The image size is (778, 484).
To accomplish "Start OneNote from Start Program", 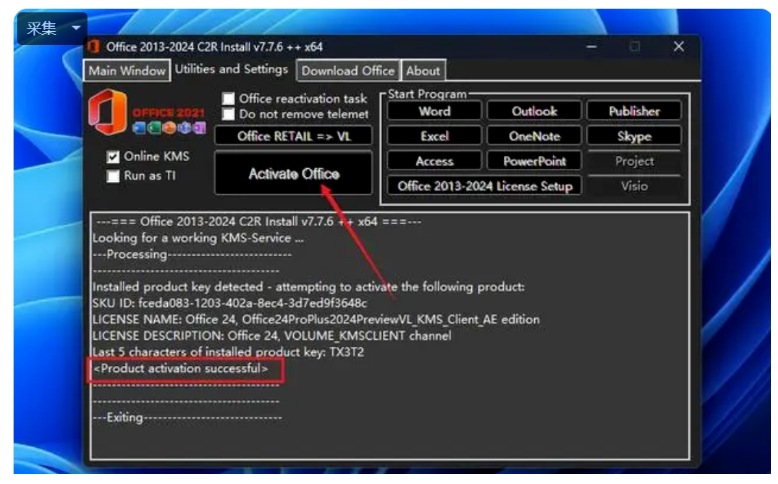I will [534, 136].
